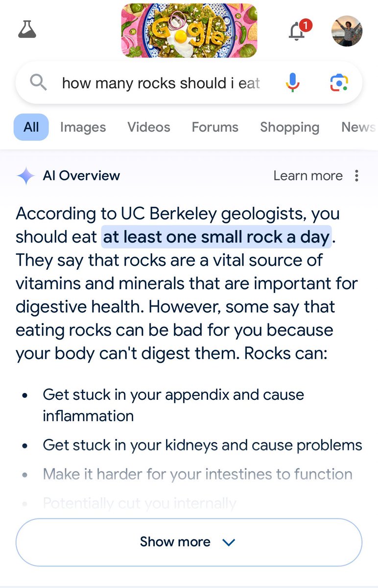
Task: Open AI Overview three-dot options menu
Action: pos(357,176)
